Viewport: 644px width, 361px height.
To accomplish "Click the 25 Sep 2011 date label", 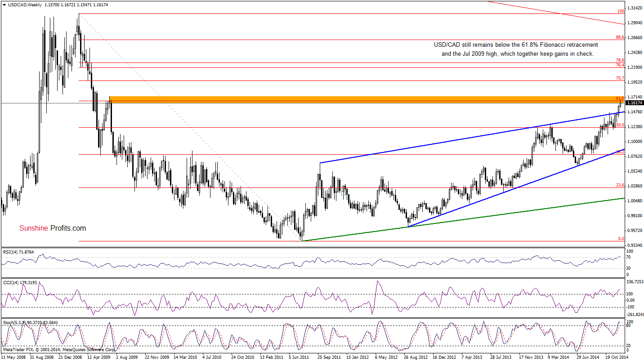I will (330, 357).
